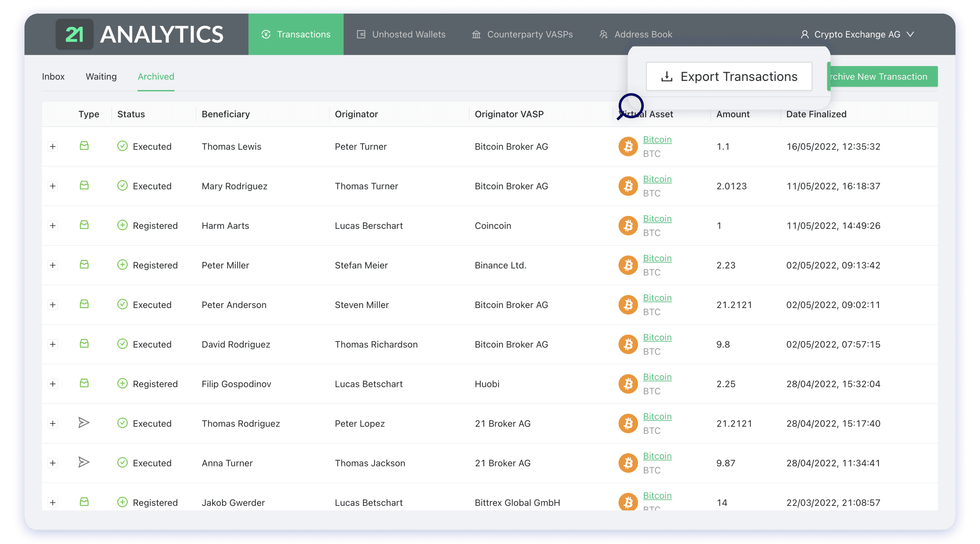Click the download icon inside Export Transactions
The width and height of the screenshot is (980, 544).
pyautogui.click(x=667, y=76)
